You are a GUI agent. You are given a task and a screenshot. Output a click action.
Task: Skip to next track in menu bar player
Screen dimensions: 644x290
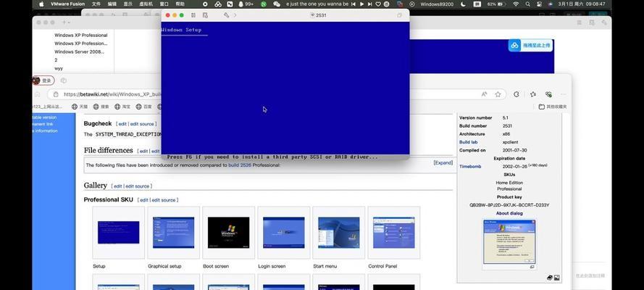pyautogui.click(x=370, y=4)
